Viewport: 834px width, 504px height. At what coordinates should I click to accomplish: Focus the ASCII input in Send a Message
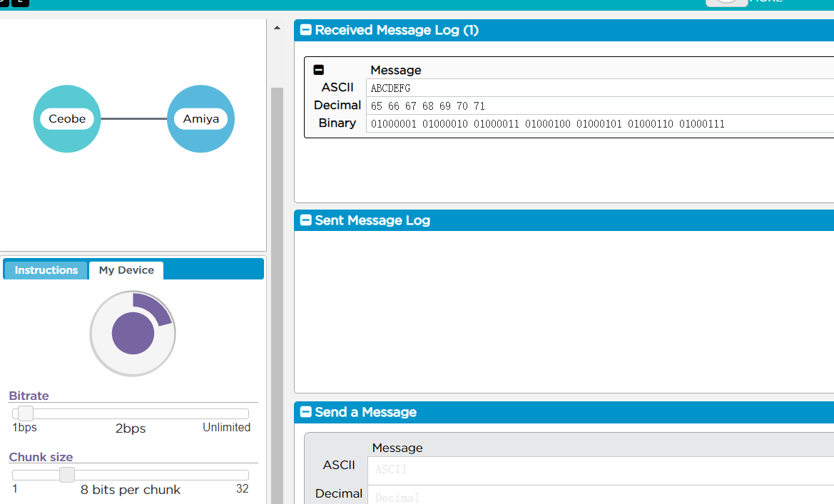tap(601, 470)
